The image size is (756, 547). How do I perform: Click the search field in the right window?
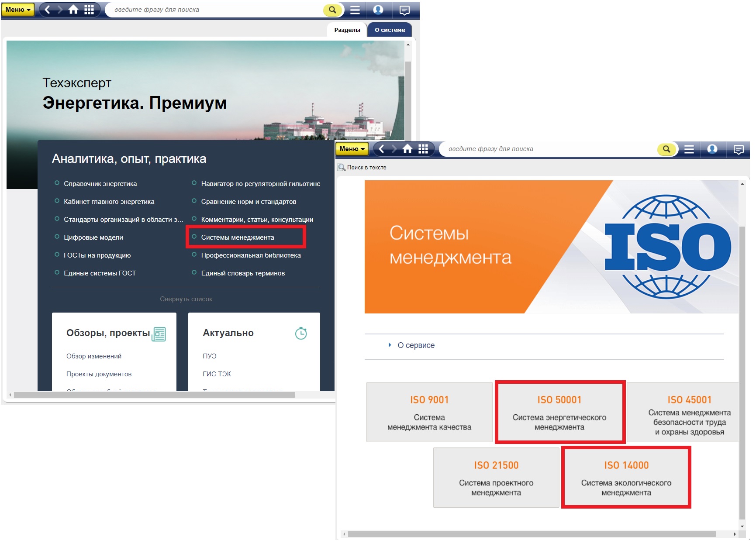546,149
